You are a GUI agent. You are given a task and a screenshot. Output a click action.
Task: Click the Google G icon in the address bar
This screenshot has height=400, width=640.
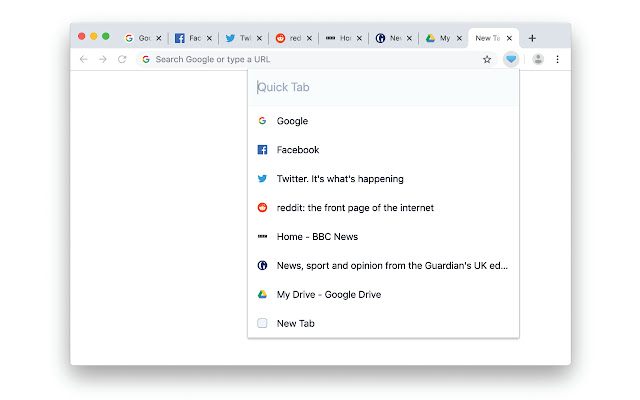(146, 59)
